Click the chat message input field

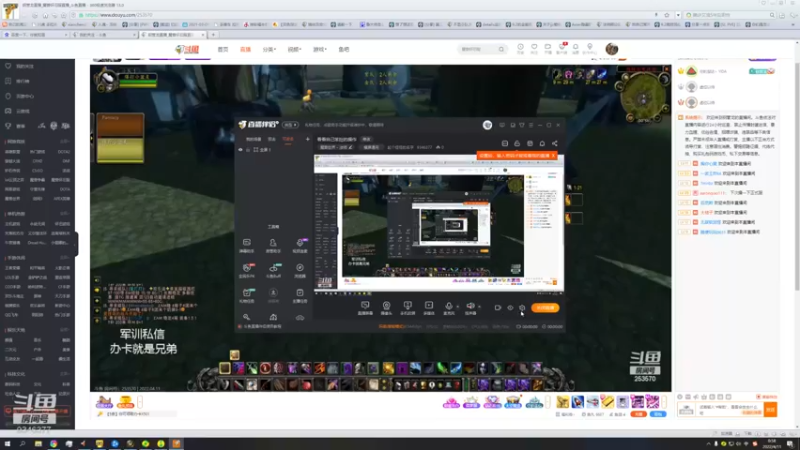point(731,409)
